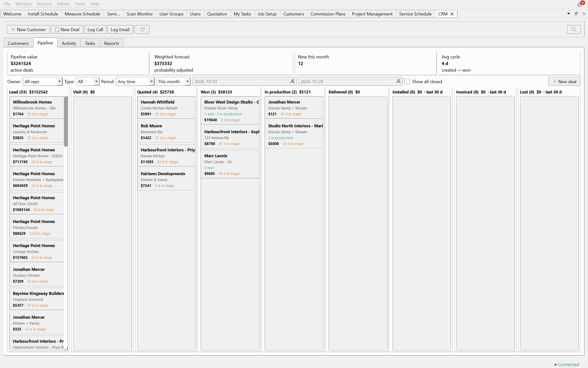This screenshot has width=588, height=368.
Task: Select Bayview Kingsway Builders lead
Action: click(x=37, y=299)
